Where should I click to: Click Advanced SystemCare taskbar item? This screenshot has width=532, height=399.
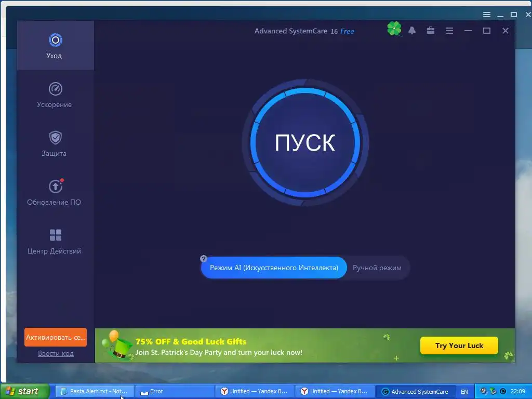tap(416, 392)
